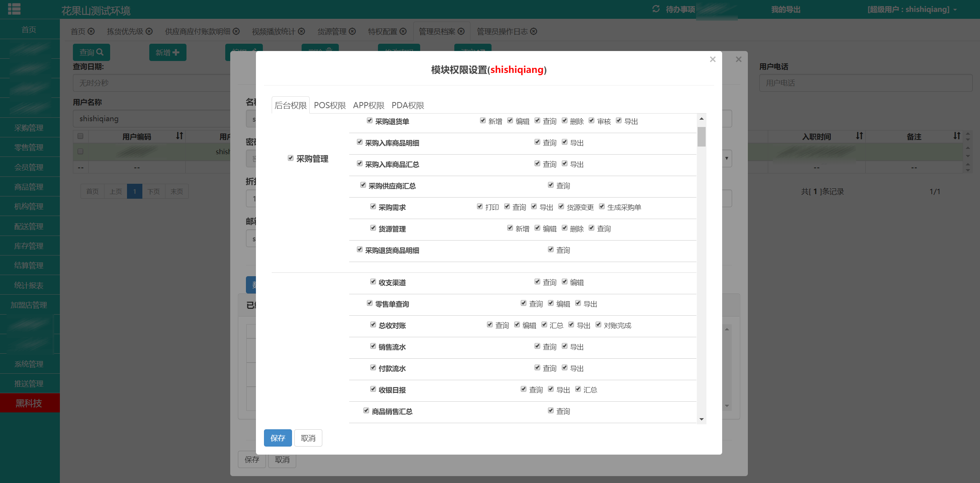
Task: Toggle select-all checkbox in user table header
Action: [x=80, y=136]
